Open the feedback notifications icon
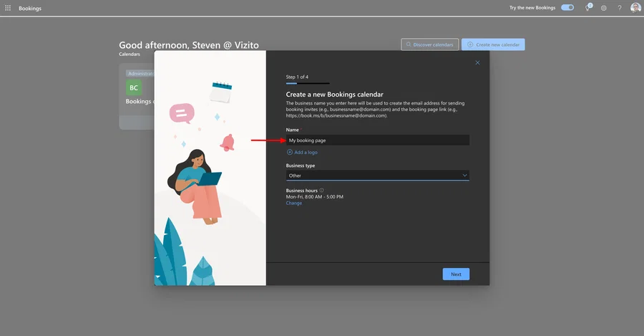The width and height of the screenshot is (644, 336). tap(588, 7)
